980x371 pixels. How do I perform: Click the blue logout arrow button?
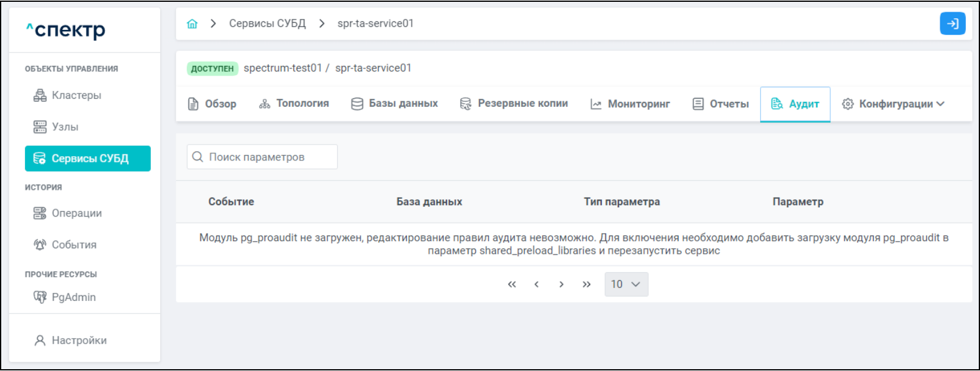tap(952, 24)
